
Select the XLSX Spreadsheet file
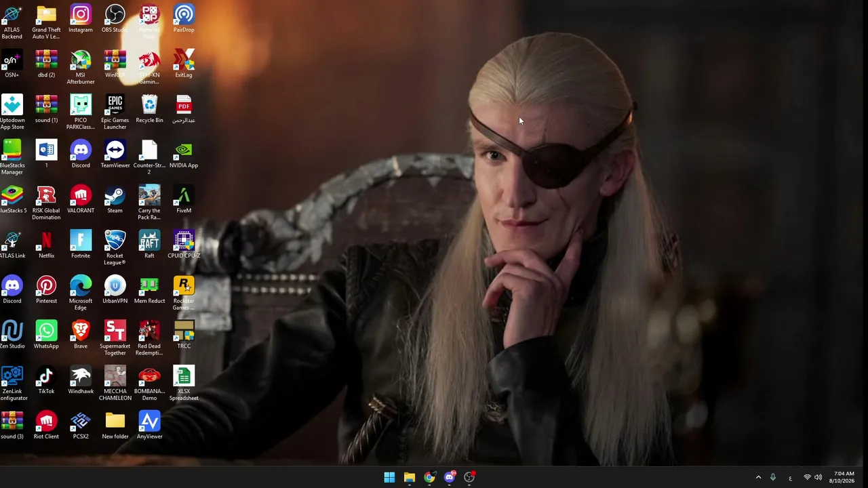point(184,384)
